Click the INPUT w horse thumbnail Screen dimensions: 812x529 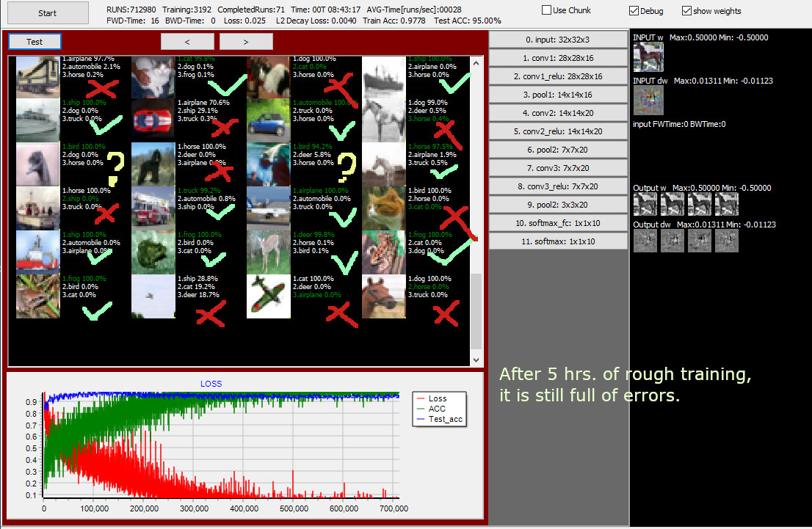point(648,57)
